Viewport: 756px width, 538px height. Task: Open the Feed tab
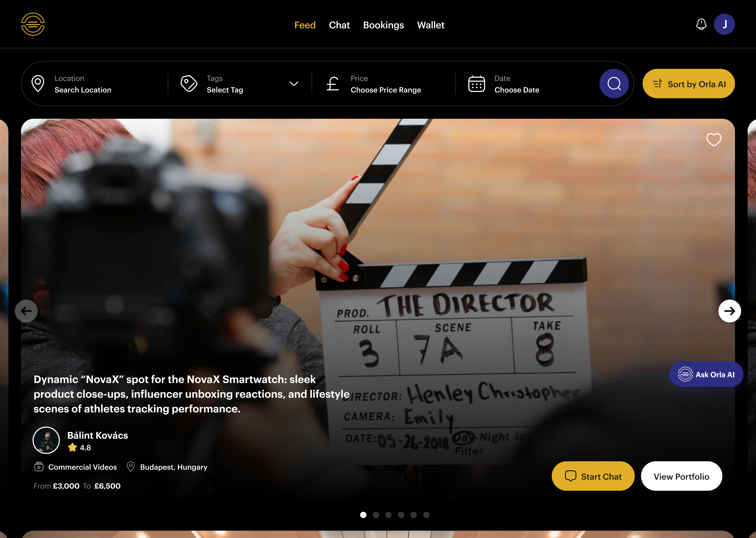[x=305, y=25]
